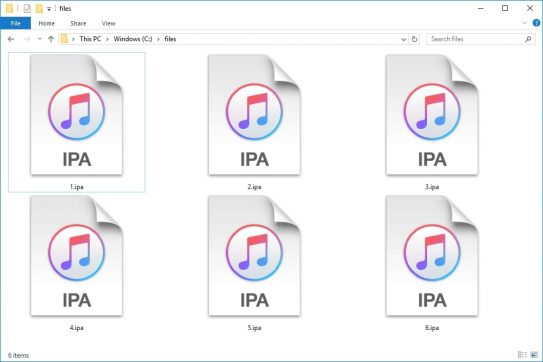The image size is (543, 362).
Task: Open the View ribbon tab
Action: click(x=108, y=23)
